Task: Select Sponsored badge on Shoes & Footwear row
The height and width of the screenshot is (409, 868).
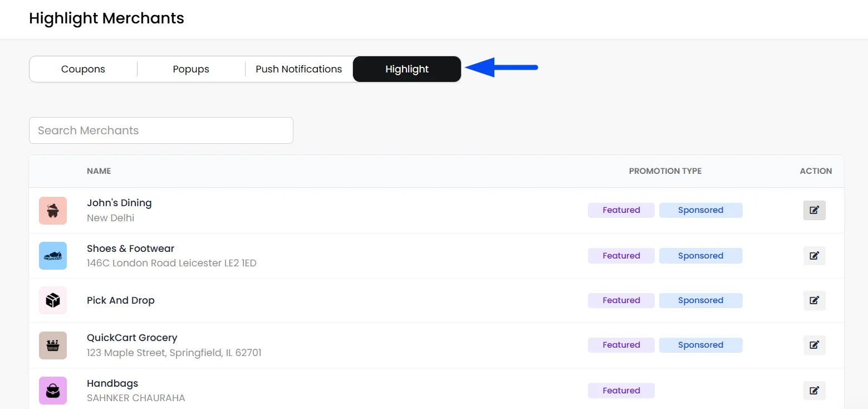Action: click(x=701, y=256)
